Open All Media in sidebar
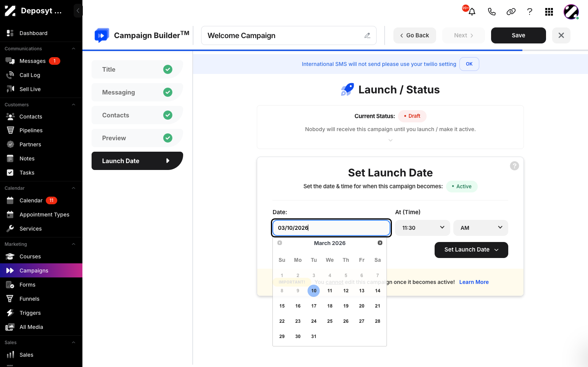 pos(41,327)
